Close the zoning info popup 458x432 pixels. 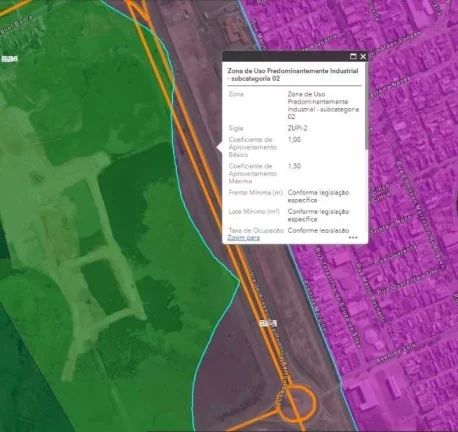363,56
